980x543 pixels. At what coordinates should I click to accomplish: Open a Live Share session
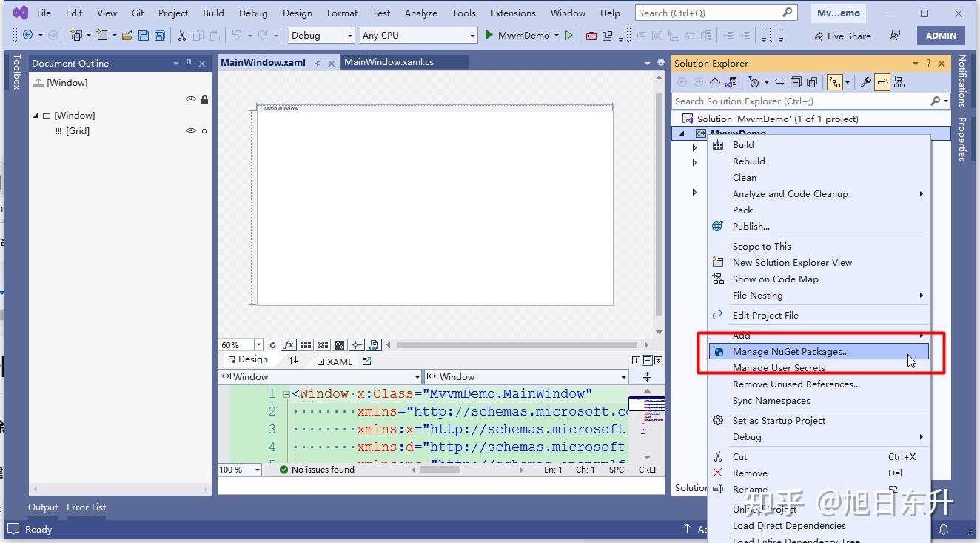tap(842, 35)
